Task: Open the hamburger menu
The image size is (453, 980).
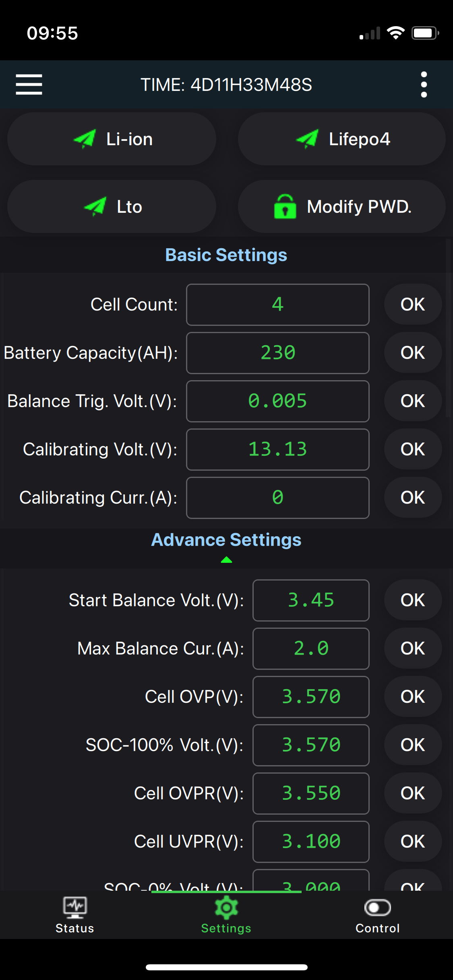Action: [29, 84]
